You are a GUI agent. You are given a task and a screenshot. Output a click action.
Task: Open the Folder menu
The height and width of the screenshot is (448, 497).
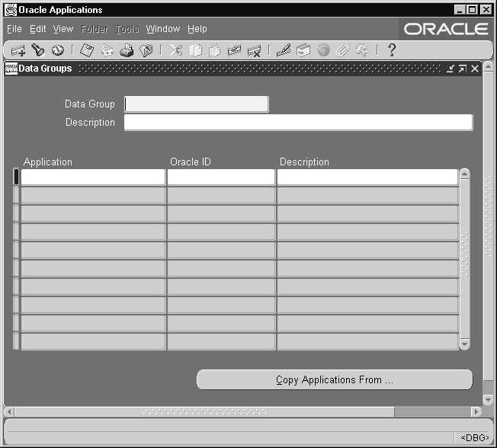tap(95, 29)
